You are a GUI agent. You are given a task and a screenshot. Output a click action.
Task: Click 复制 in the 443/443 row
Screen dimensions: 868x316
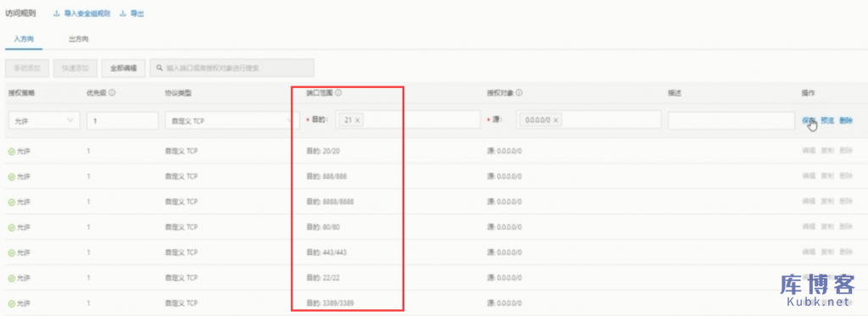[827, 252]
